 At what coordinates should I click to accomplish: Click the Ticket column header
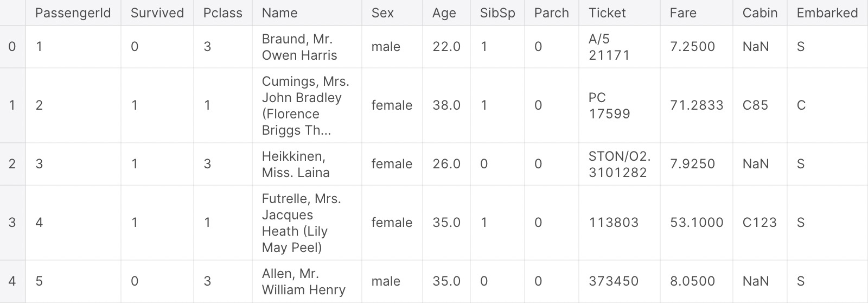coord(620,13)
